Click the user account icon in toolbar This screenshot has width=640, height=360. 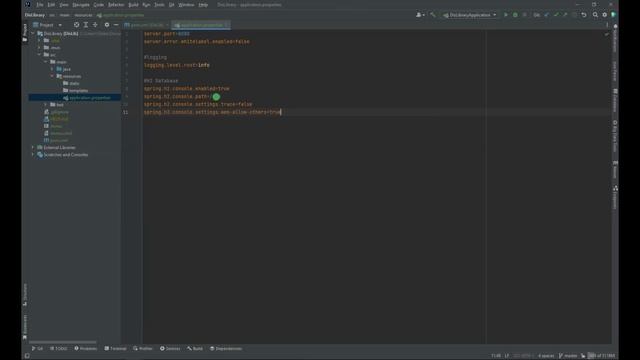point(420,15)
